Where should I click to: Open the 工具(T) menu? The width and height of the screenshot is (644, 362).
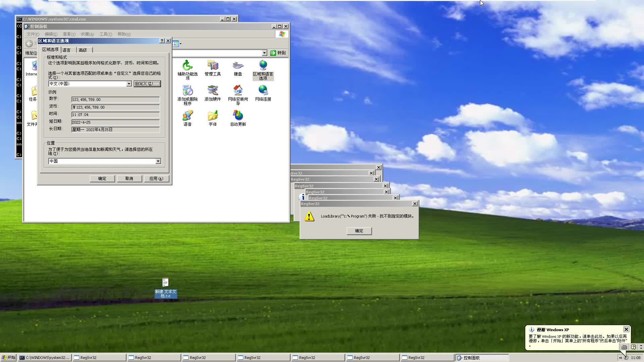(106, 34)
